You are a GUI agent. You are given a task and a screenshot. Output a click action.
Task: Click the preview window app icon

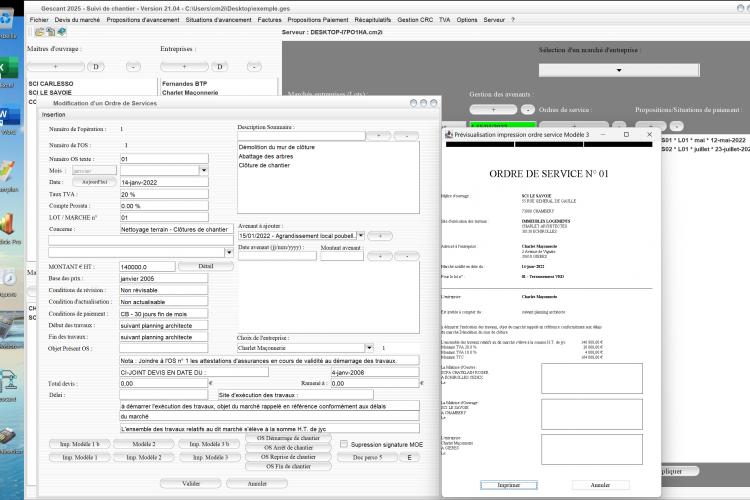(449, 134)
